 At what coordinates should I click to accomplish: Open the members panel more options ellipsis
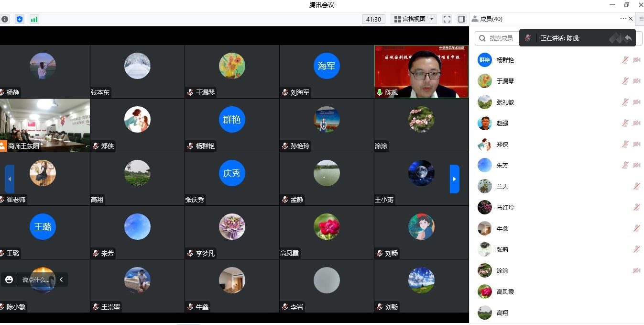tap(623, 19)
